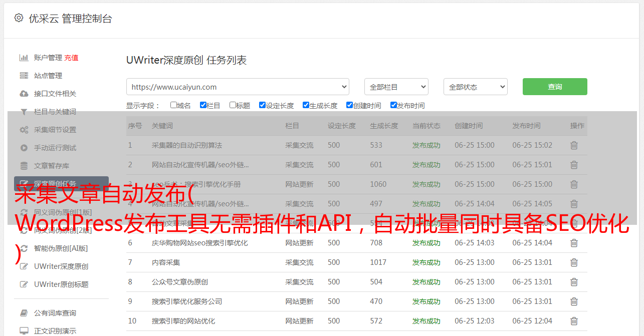Screen dimensions: 644x336
Task: Click the 账户管理 bar chart icon
Action: (24, 58)
